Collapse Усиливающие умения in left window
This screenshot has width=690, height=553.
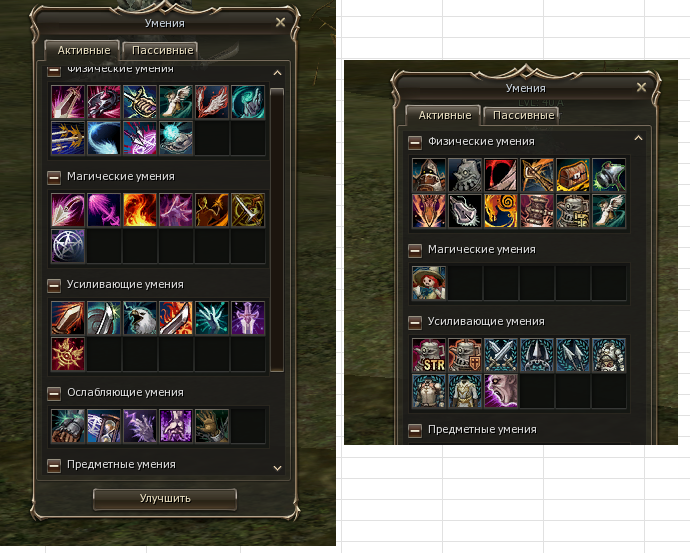pos(54,286)
